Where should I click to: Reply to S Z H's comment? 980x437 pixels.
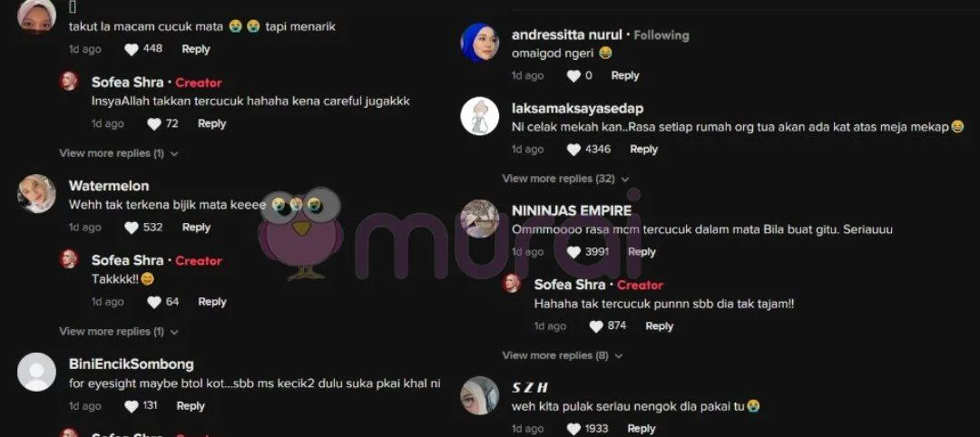pos(642,428)
